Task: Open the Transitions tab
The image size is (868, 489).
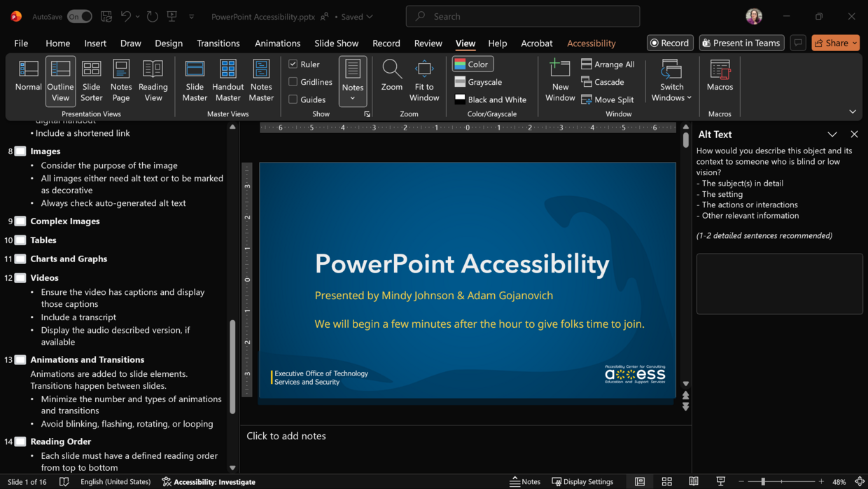Action: point(218,43)
